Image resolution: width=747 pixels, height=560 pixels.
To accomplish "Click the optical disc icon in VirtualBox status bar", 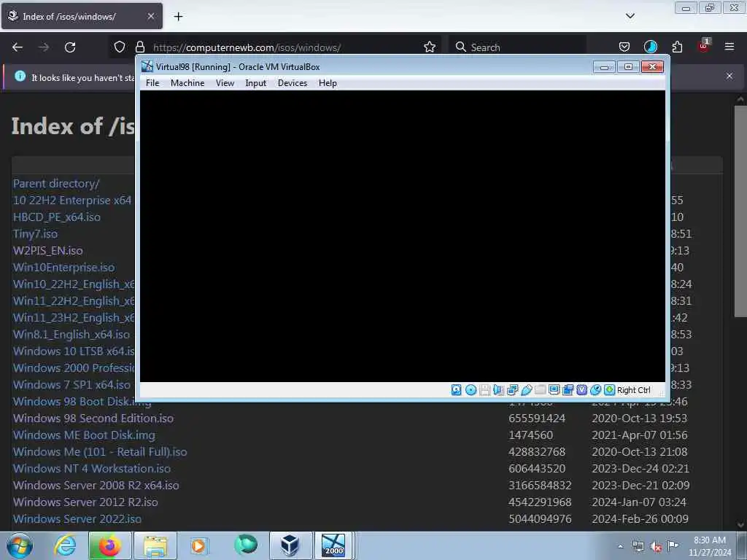I will point(471,390).
